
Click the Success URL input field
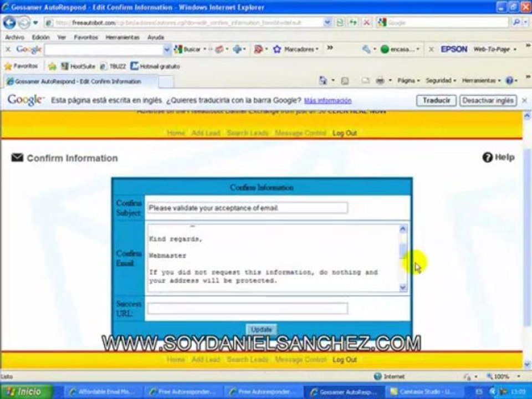[x=247, y=308]
